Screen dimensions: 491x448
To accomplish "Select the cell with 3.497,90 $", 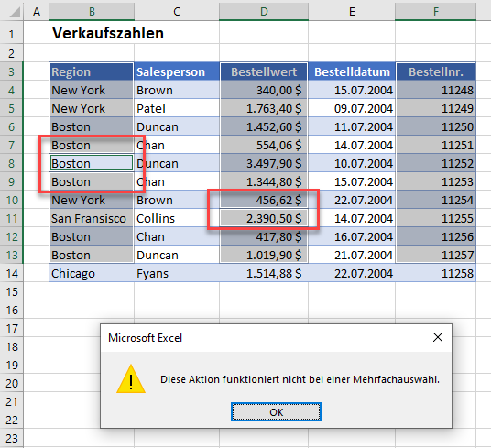I will pyautogui.click(x=264, y=163).
